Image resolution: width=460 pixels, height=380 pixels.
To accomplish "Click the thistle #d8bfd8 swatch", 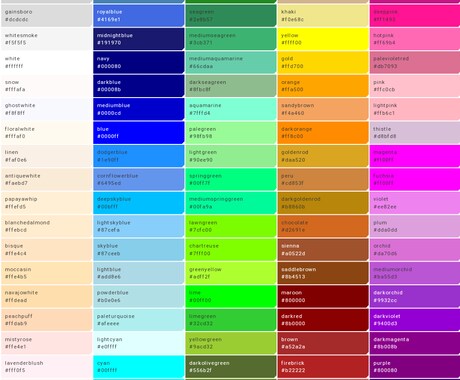I will [x=415, y=133].
